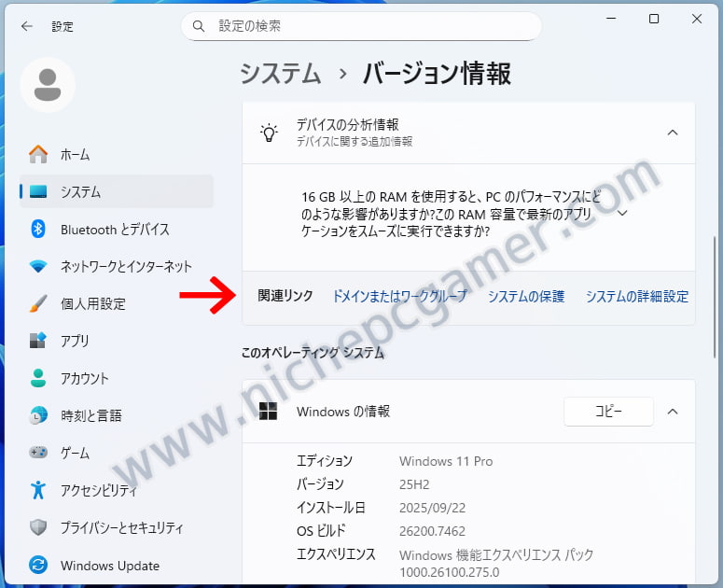
Task: Click the Accounts person icon
Action: 38,378
